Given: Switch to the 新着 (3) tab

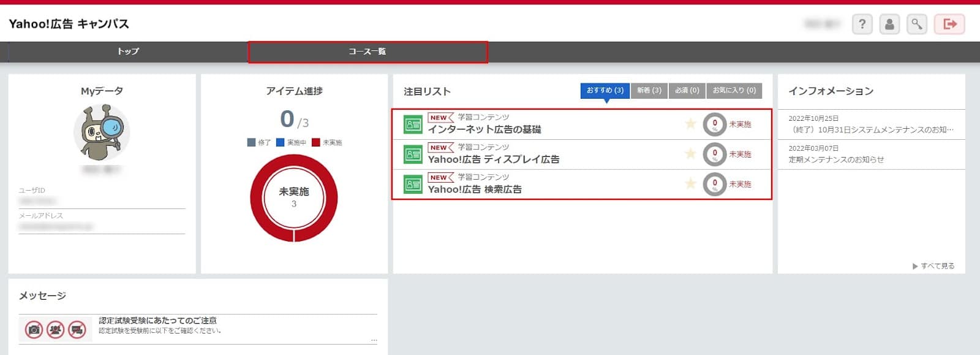Looking at the screenshot, I should click(x=649, y=90).
